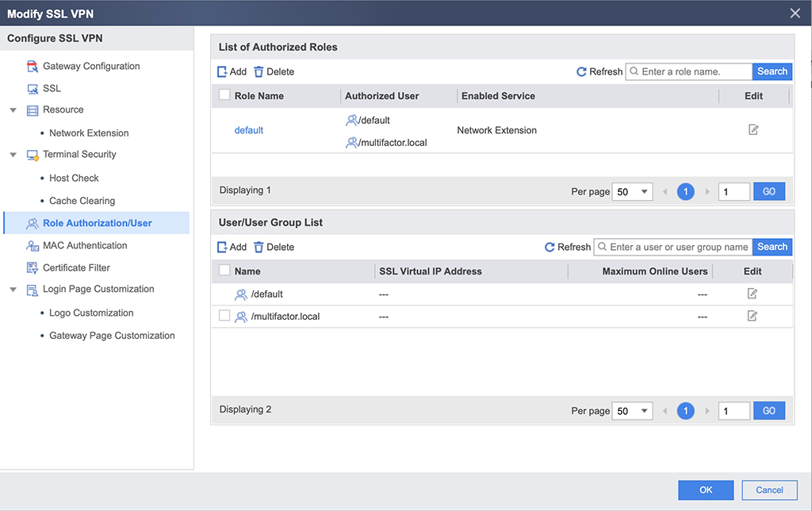Search user or user group list
The height and width of the screenshot is (511, 812).
pos(772,247)
